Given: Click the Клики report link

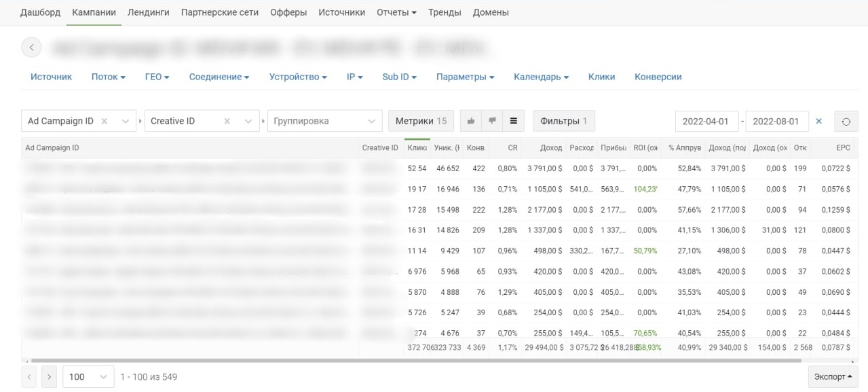Looking at the screenshot, I should 601,77.
